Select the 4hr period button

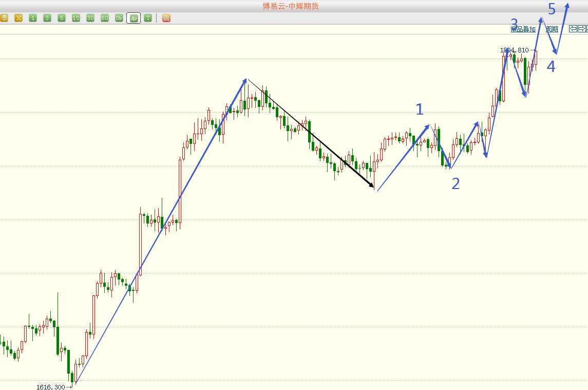(134, 18)
